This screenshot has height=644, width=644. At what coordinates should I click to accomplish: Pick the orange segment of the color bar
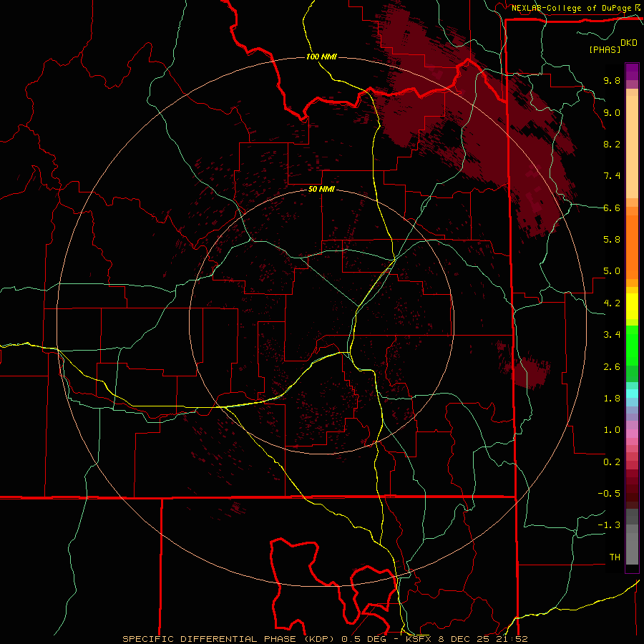(x=632, y=247)
